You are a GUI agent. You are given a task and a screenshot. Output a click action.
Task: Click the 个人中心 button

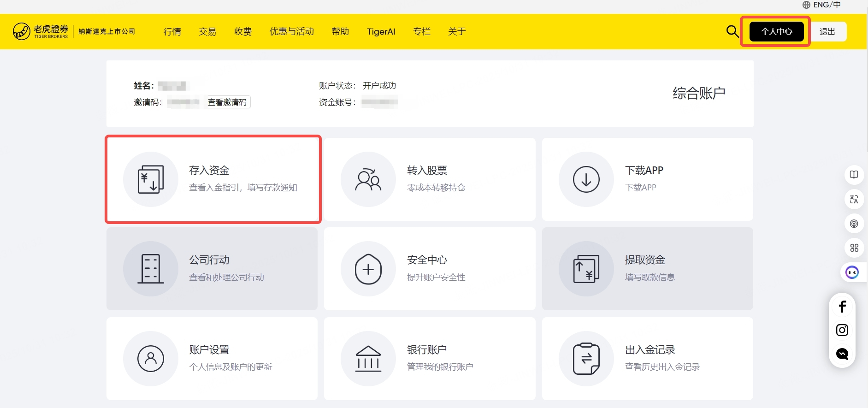click(777, 31)
